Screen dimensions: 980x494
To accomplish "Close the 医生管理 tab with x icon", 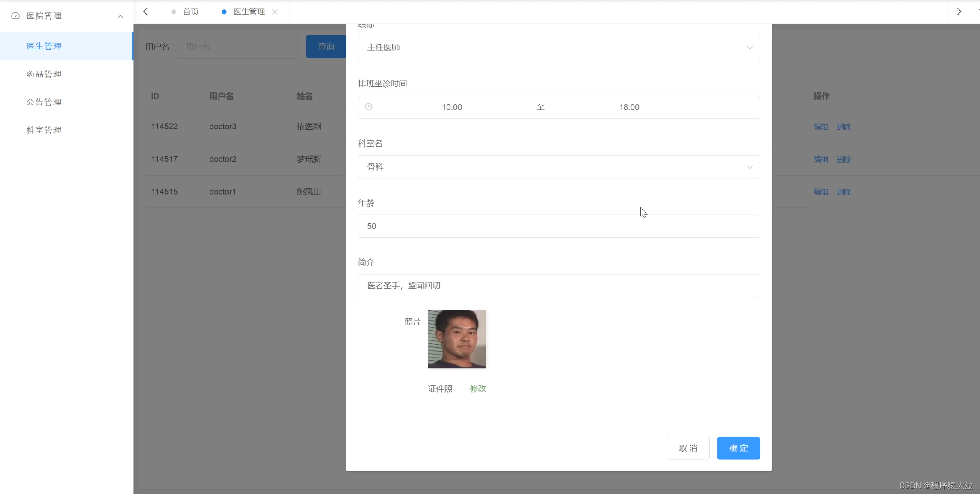I will [275, 12].
